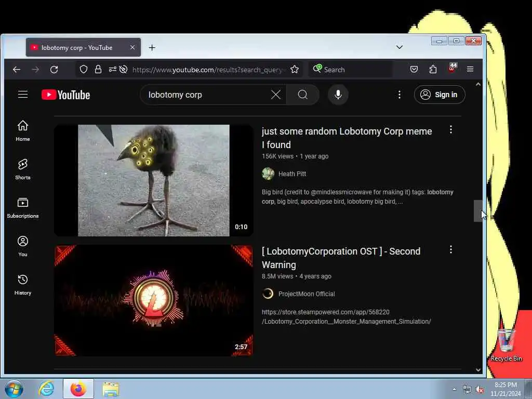532x399 pixels.
Task: Click the padlock site security icon
Action: pyautogui.click(x=98, y=70)
